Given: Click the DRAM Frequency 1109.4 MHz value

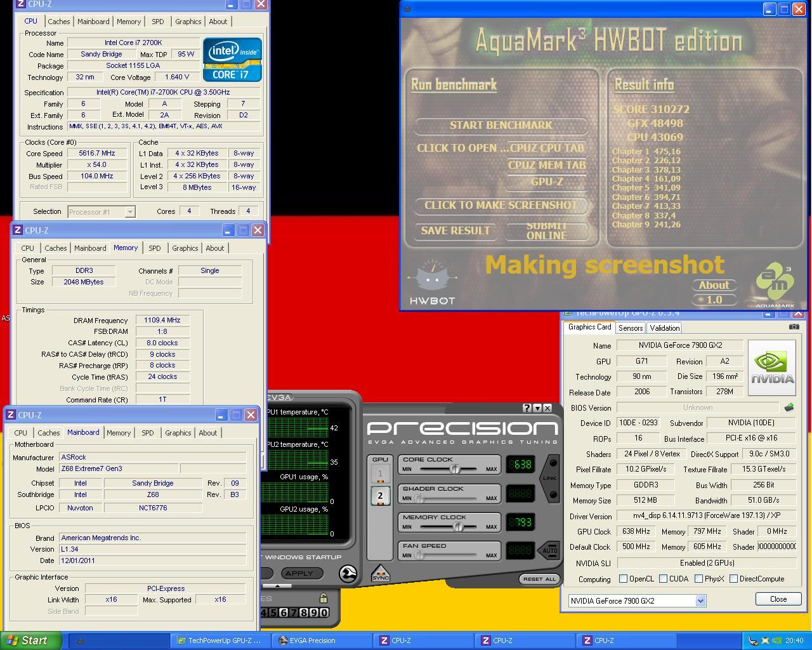Looking at the screenshot, I should [162, 321].
